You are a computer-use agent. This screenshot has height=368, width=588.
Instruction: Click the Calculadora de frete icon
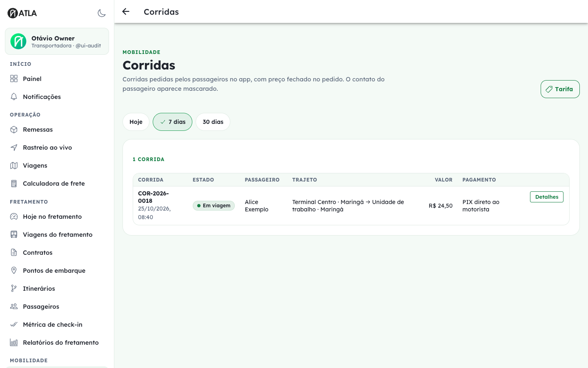click(x=14, y=183)
